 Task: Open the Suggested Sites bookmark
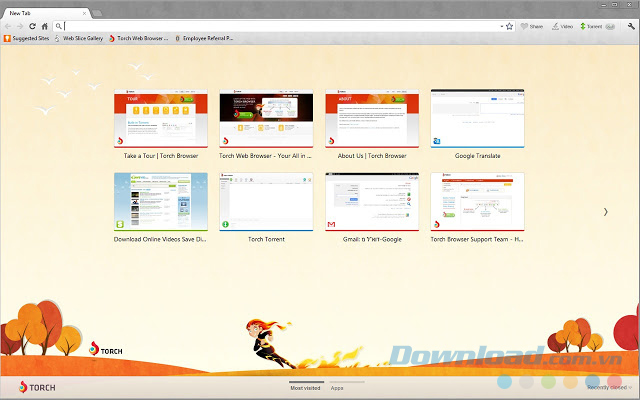click(x=26, y=38)
